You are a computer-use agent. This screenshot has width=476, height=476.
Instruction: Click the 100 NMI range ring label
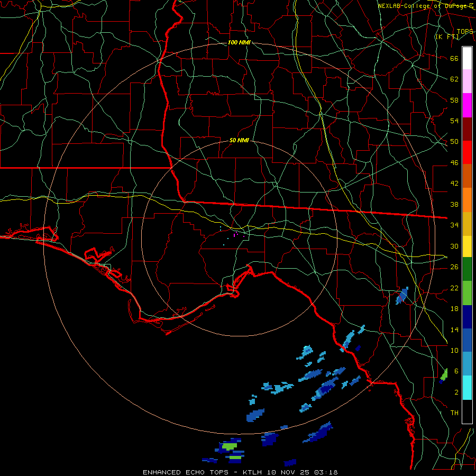239,42
